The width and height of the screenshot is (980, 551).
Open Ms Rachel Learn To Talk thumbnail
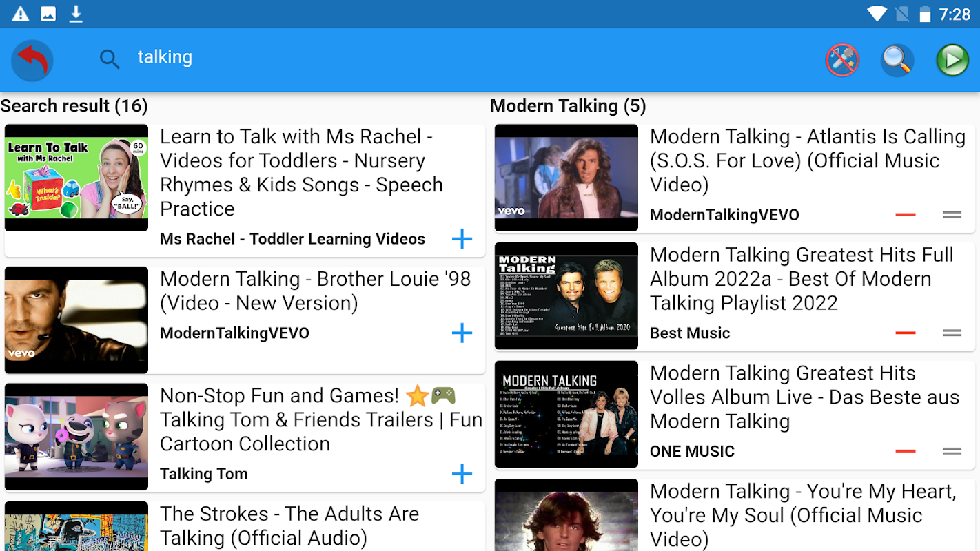[76, 178]
